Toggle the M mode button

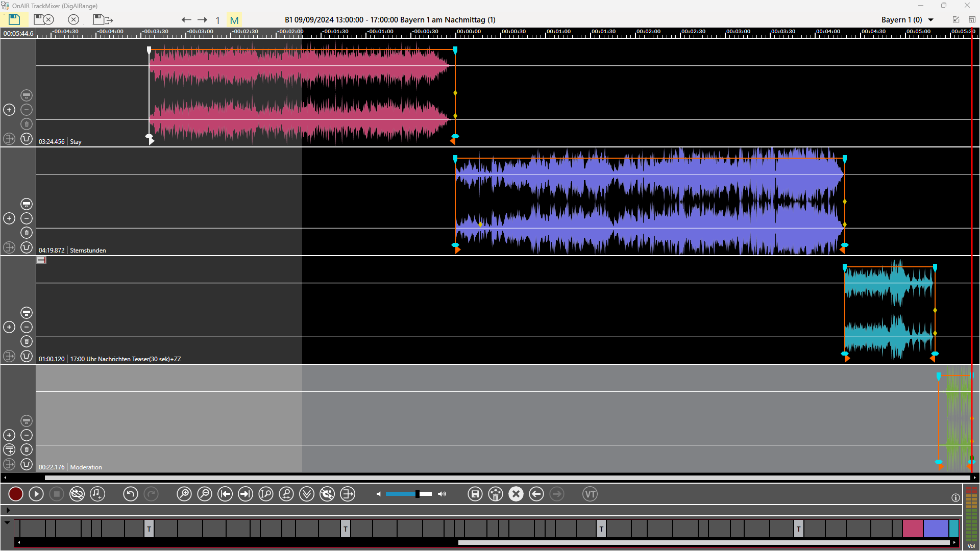click(x=234, y=20)
